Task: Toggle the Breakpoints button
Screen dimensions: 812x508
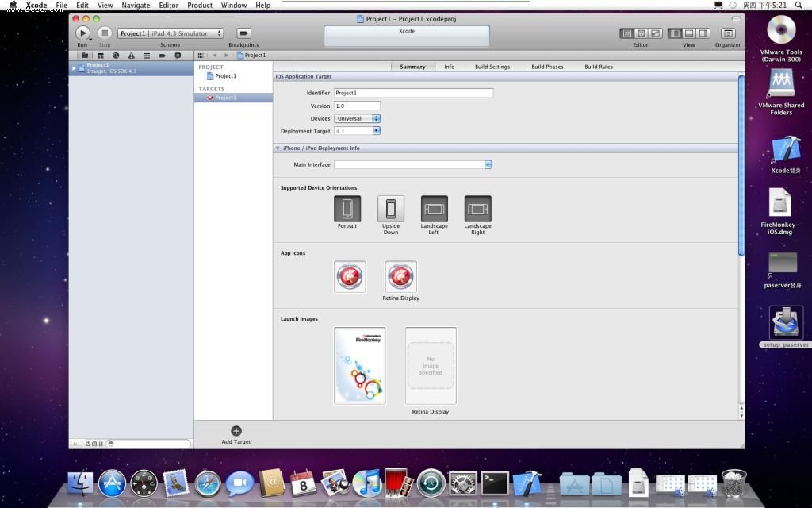Action: [x=243, y=33]
